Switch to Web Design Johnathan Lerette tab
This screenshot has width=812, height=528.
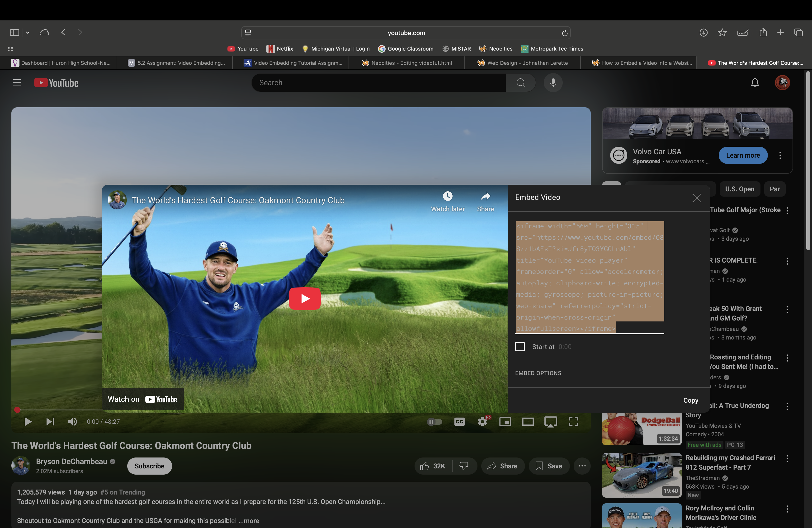[523, 63]
